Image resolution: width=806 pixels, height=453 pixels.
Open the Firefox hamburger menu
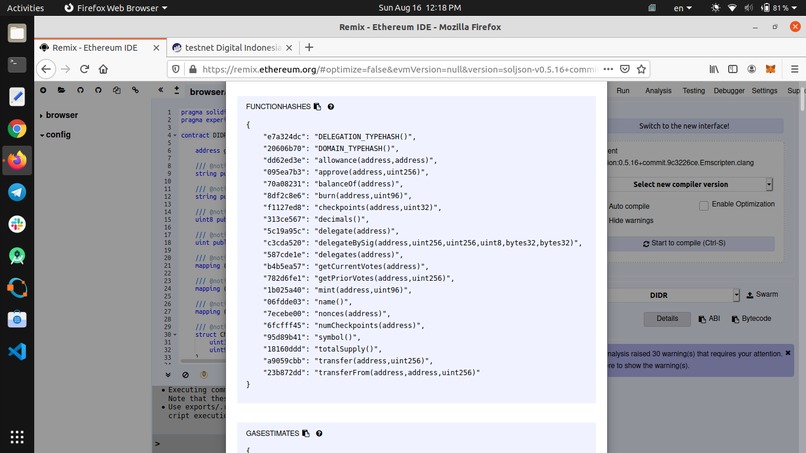[x=795, y=69]
